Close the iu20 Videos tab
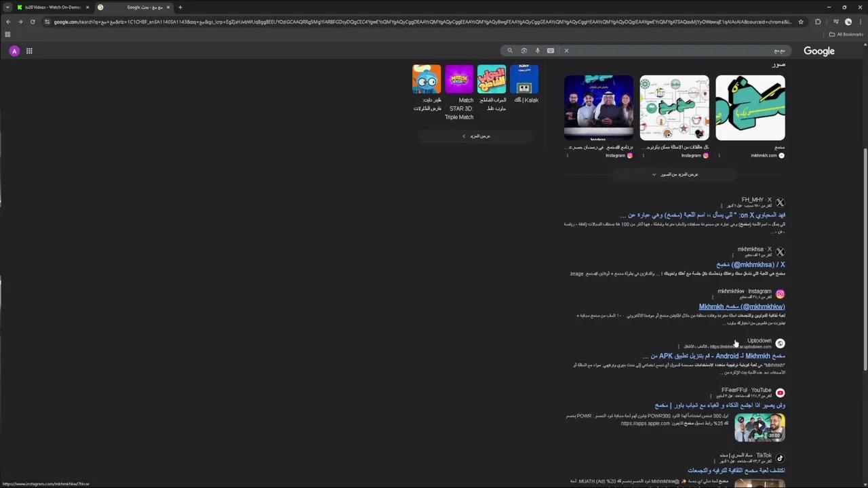This screenshot has width=868, height=488. coord(87,7)
